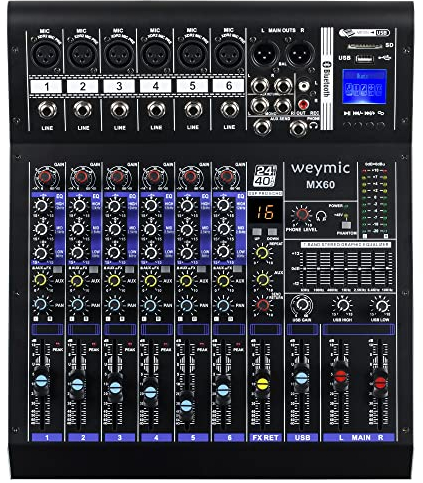The image size is (423, 483).
Task: Click the USB HIGH knob
Action: pos(343,305)
